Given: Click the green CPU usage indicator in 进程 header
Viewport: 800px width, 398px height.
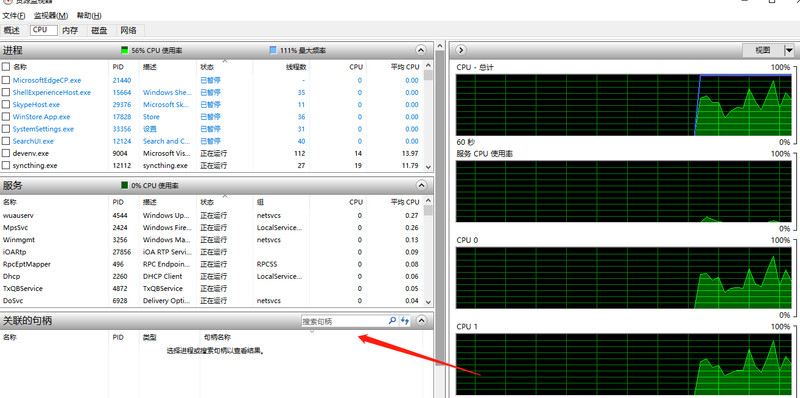Looking at the screenshot, I should click(x=124, y=50).
